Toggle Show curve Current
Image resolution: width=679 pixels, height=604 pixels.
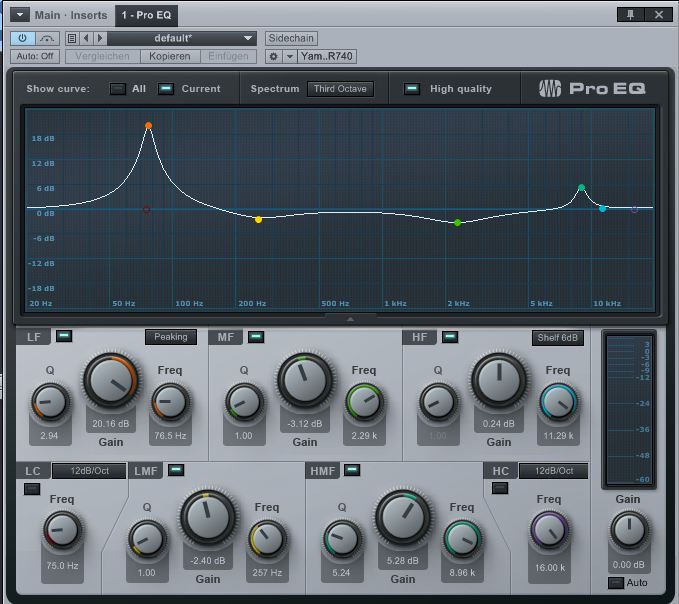166,89
